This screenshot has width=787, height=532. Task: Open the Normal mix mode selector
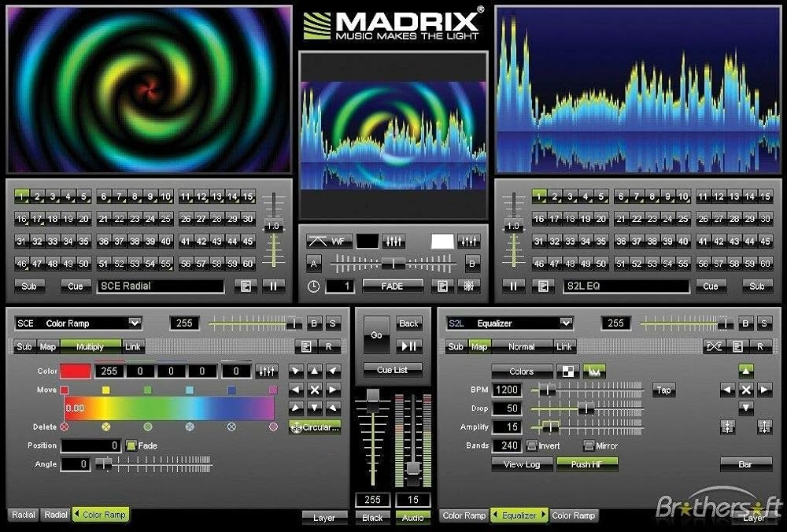tap(522, 346)
